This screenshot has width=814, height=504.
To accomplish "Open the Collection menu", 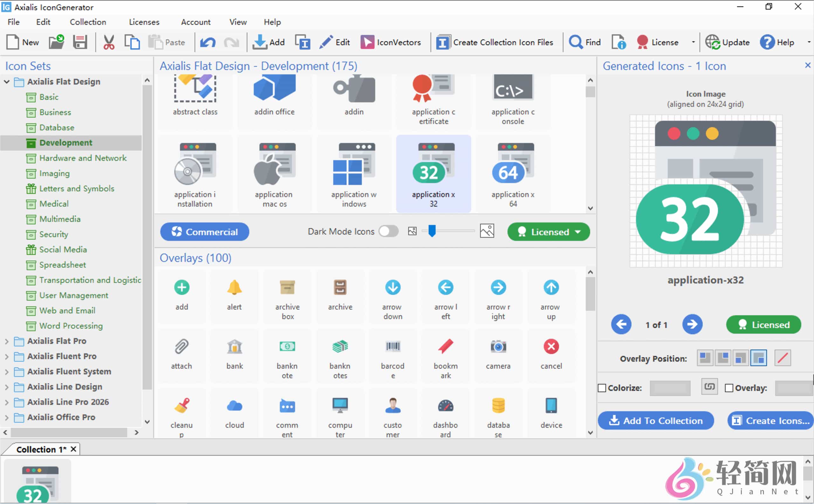I will click(x=88, y=22).
